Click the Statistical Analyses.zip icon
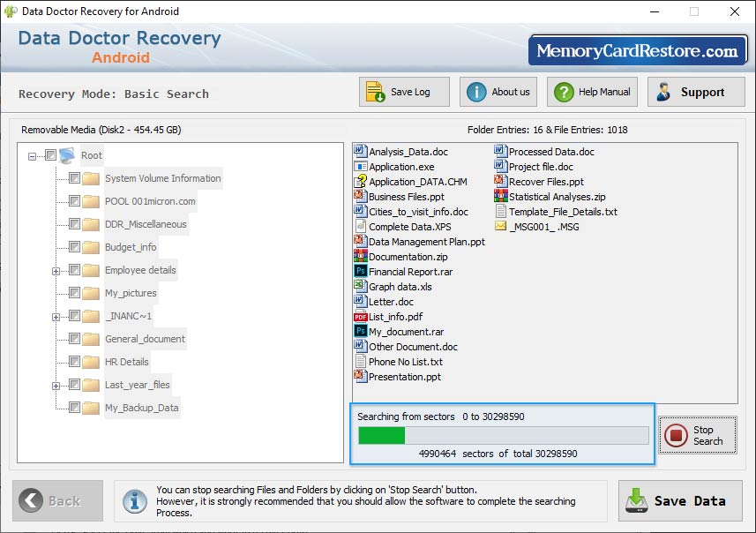The image size is (756, 533). (x=500, y=196)
